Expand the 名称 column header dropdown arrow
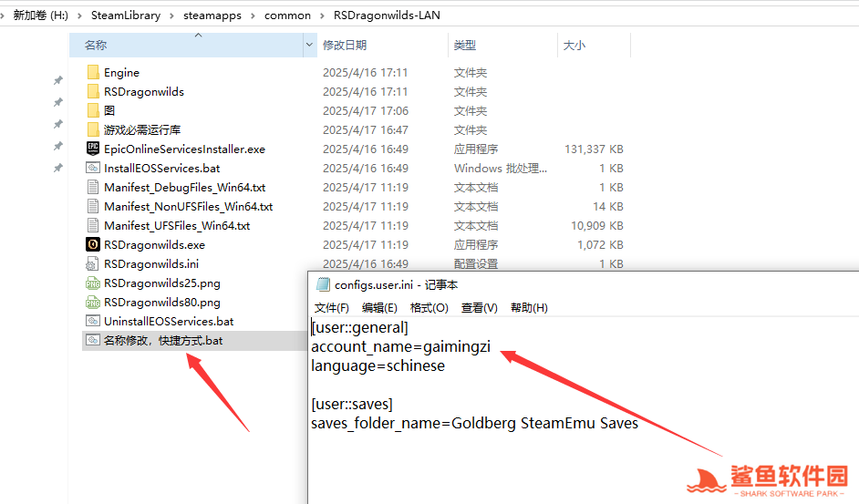Viewport: 859px width, 504px height. (x=310, y=45)
